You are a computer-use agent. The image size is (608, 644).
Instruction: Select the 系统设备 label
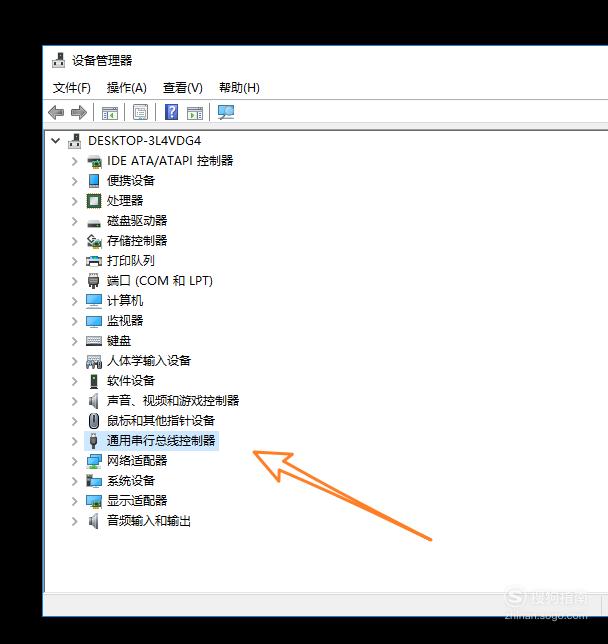(131, 481)
